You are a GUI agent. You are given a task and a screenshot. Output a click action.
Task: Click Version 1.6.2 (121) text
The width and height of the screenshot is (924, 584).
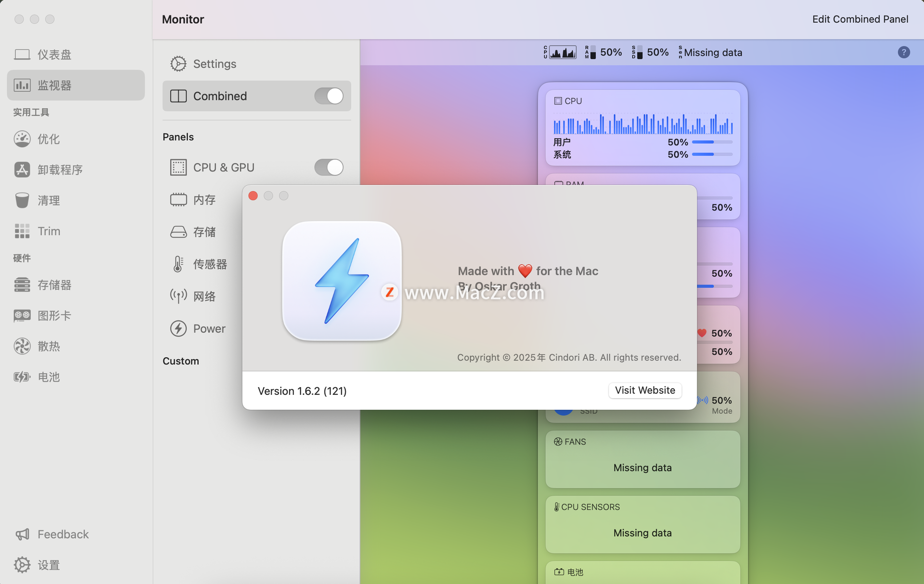click(302, 391)
